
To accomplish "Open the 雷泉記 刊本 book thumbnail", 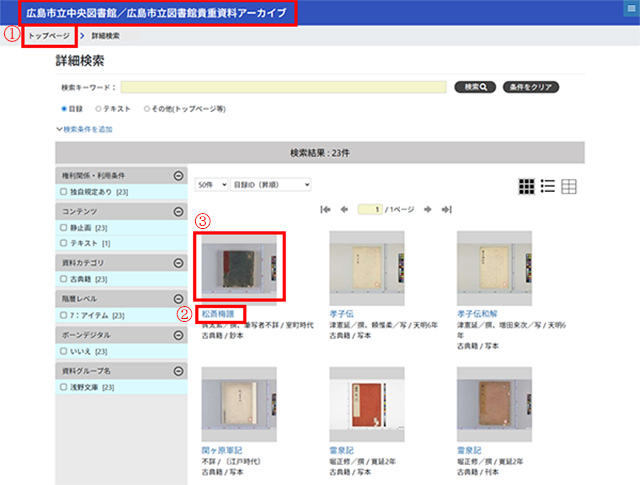I will [494, 404].
